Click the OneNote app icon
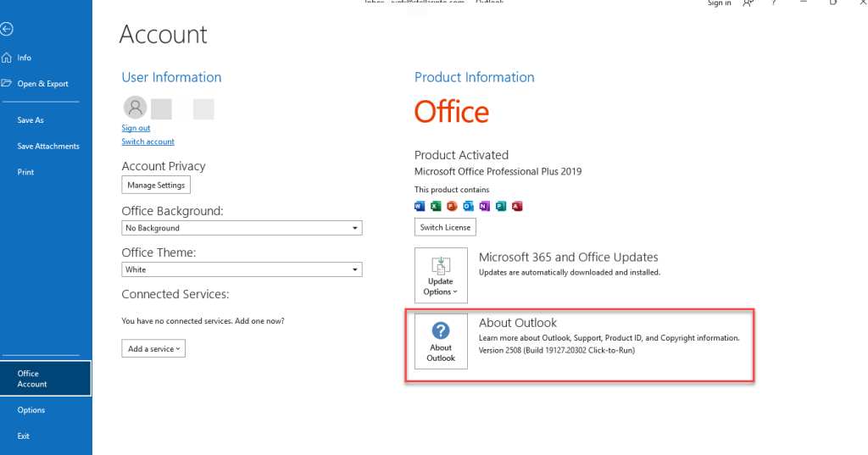 [x=484, y=206]
